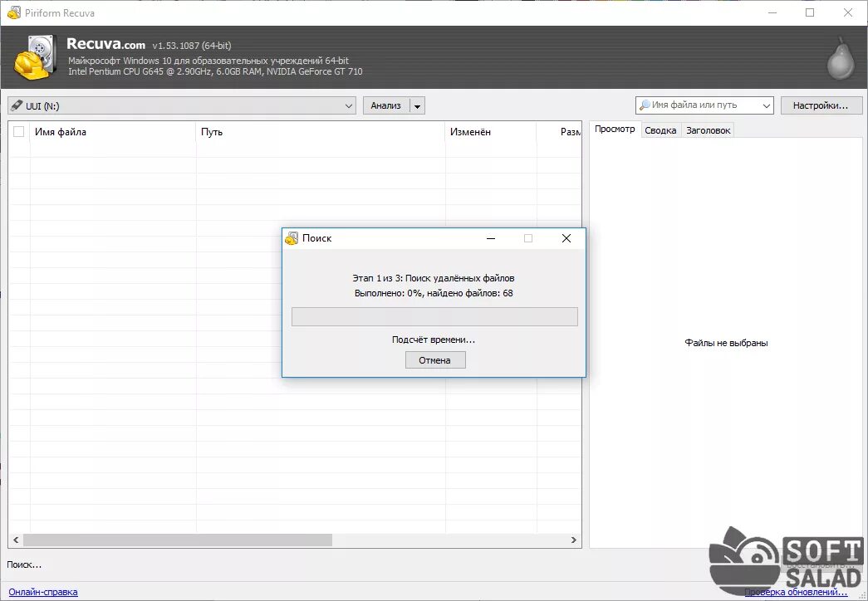The height and width of the screenshot is (601, 868).
Task: Click the horizontal scrollbar thumb of file list
Action: [x=177, y=540]
